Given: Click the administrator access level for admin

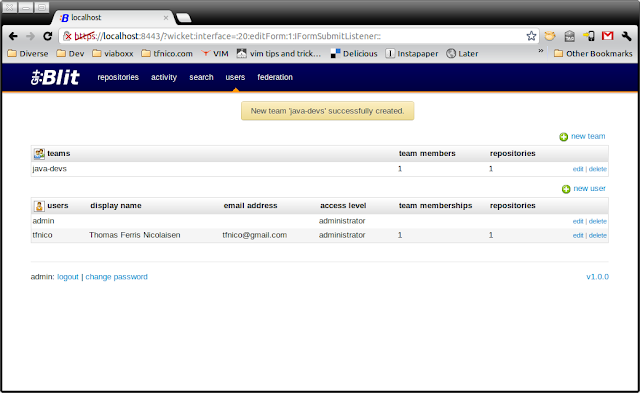Looking at the screenshot, I should 342,221.
